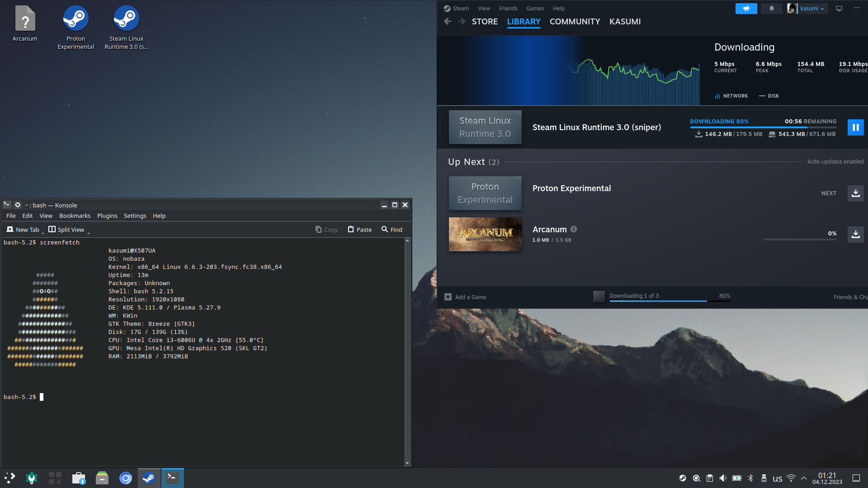Open Steam's Help menu

pyautogui.click(x=559, y=8)
